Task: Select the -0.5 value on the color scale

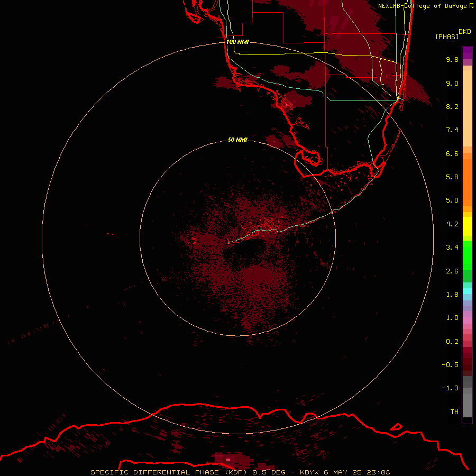Action: pyautogui.click(x=450, y=365)
